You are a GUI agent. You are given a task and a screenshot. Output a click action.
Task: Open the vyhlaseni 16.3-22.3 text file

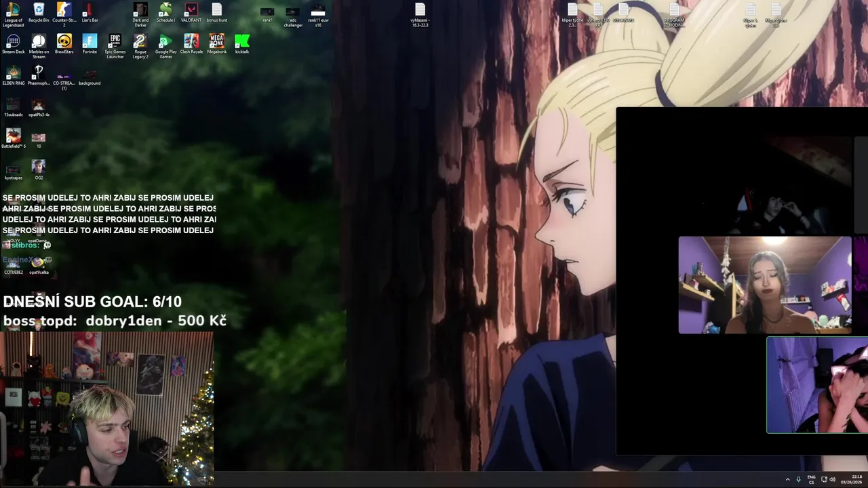pos(420,14)
